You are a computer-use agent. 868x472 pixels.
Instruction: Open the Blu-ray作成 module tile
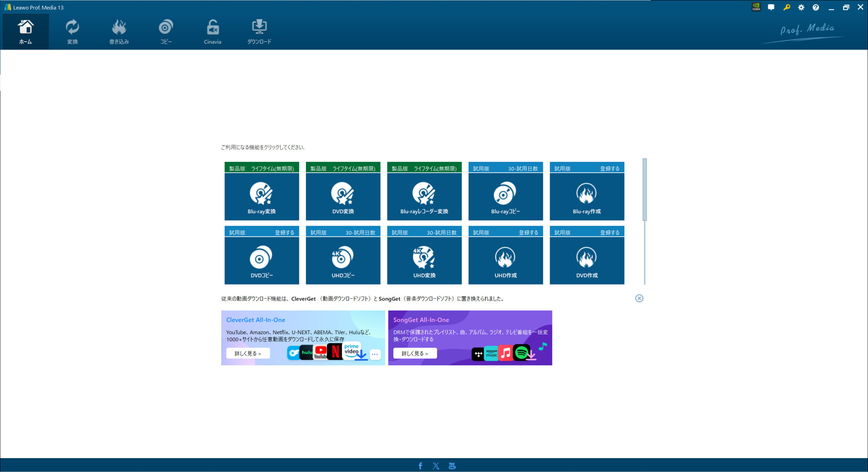pos(587,197)
